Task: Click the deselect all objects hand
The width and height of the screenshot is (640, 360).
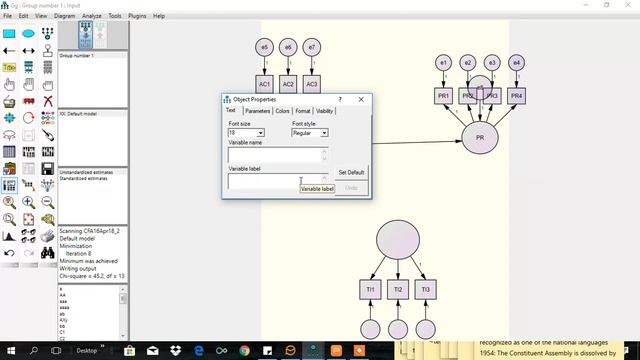Action: click(x=47, y=84)
